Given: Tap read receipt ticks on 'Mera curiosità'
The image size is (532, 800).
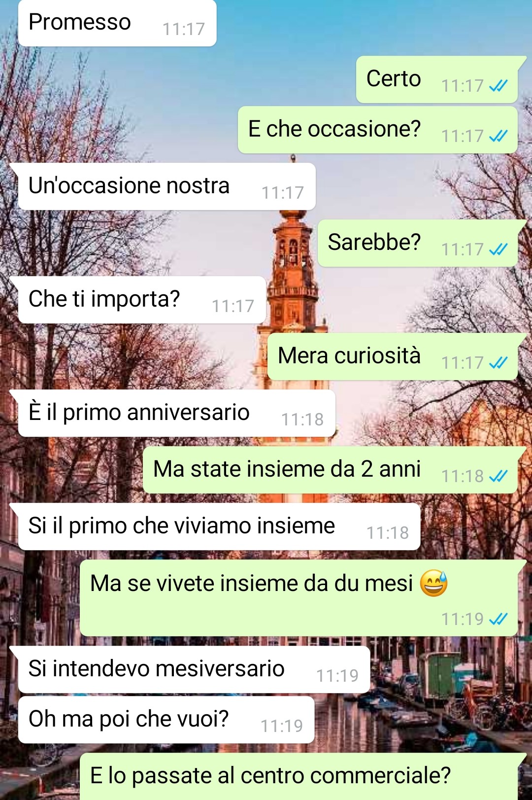Looking at the screenshot, I should 498,363.
